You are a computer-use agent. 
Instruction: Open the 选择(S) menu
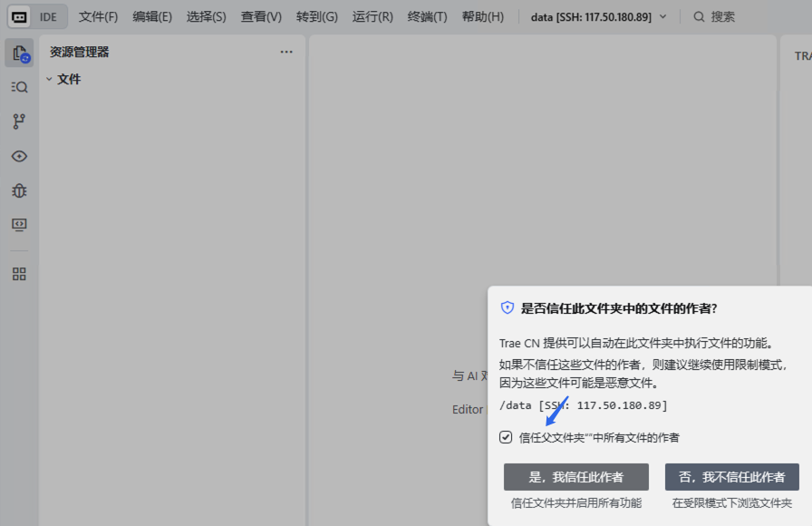coord(206,16)
